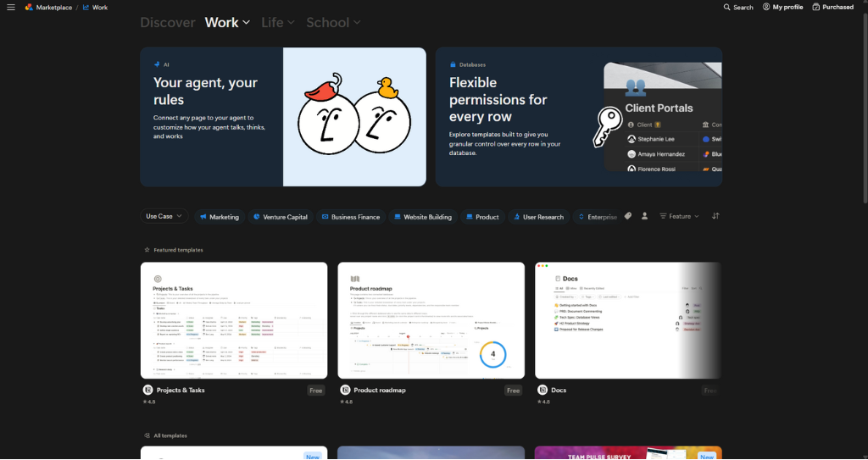
Task: Click the Databases banner lock icon
Action: coord(453,64)
